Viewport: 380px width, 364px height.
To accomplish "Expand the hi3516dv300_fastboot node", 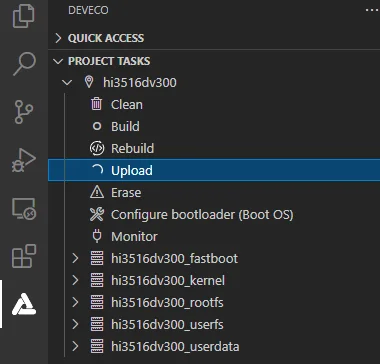I will [75, 258].
